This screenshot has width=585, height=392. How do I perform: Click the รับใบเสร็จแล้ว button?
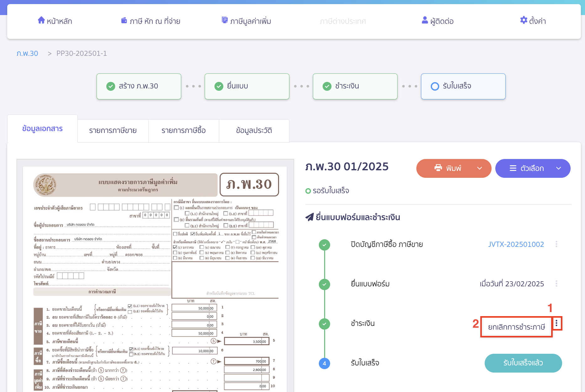coord(523,363)
